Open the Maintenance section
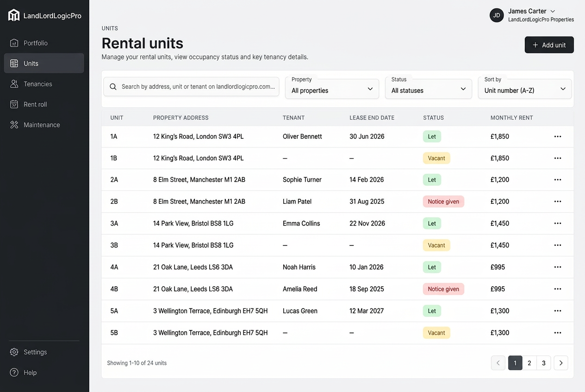This screenshot has height=392, width=585. (44, 125)
